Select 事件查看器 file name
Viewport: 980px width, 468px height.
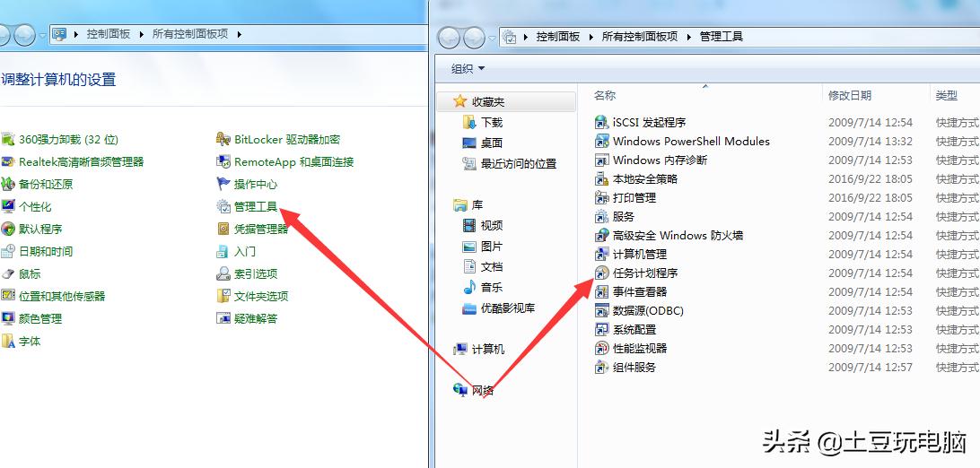coord(640,291)
